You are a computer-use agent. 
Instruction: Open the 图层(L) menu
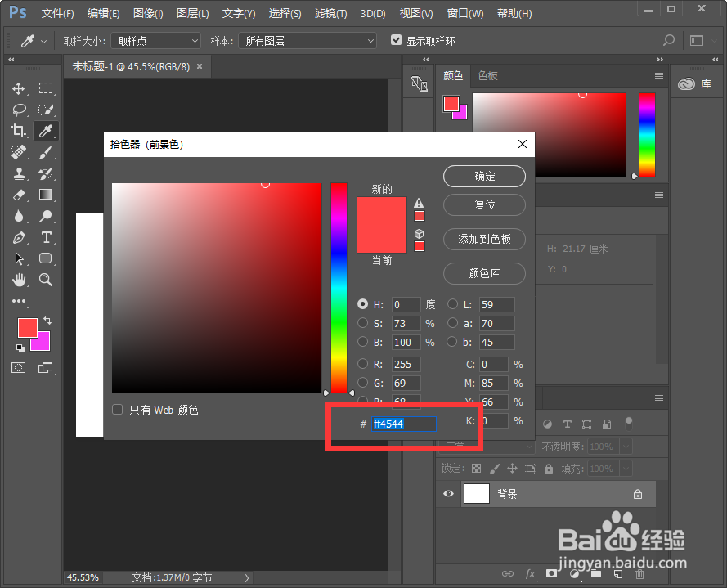click(x=192, y=13)
